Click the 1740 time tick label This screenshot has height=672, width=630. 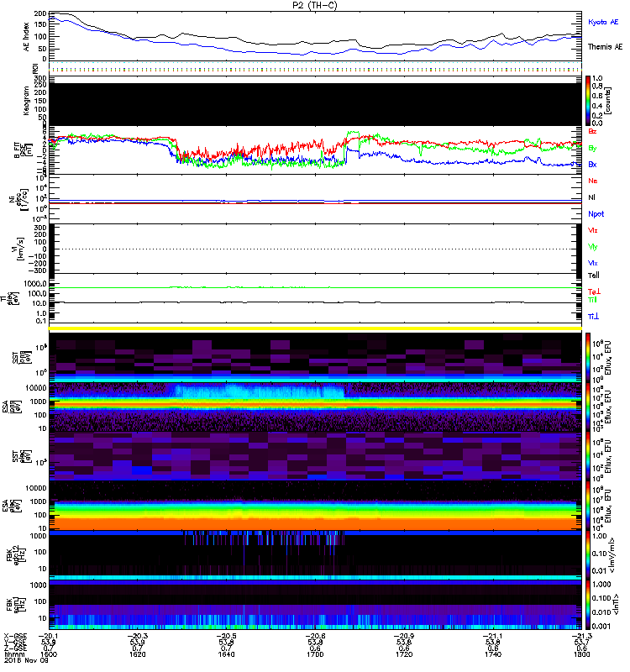[493, 654]
